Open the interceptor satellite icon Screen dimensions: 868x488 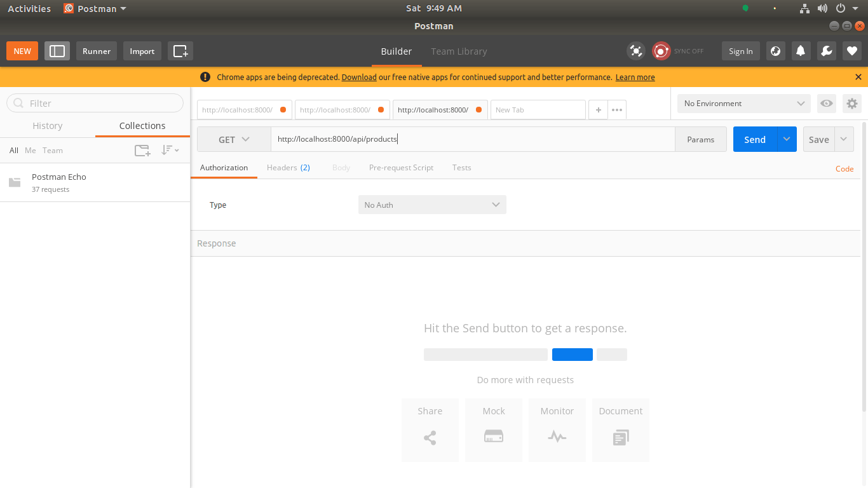click(635, 51)
